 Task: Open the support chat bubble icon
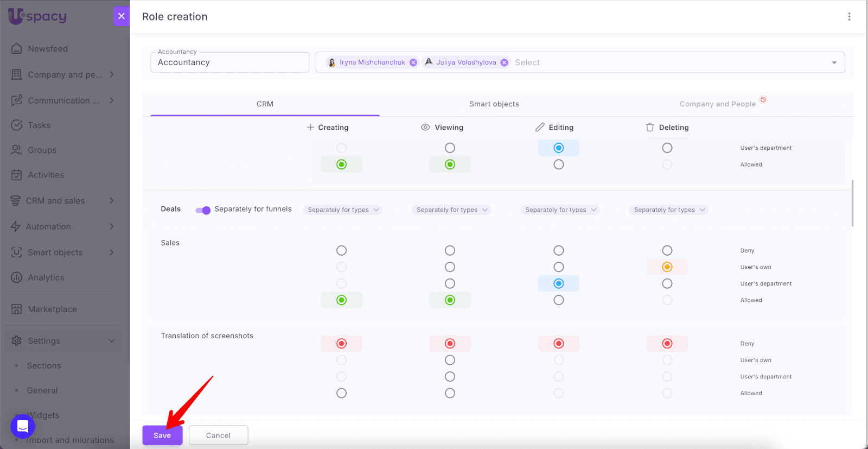click(23, 426)
